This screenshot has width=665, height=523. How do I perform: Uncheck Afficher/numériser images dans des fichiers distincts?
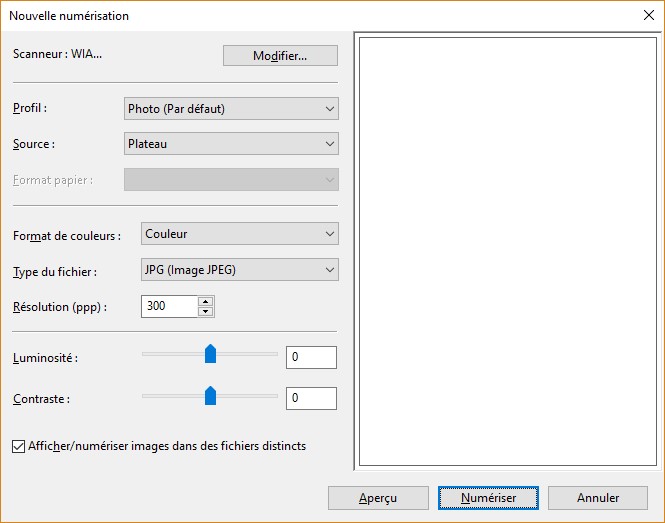tap(19, 446)
